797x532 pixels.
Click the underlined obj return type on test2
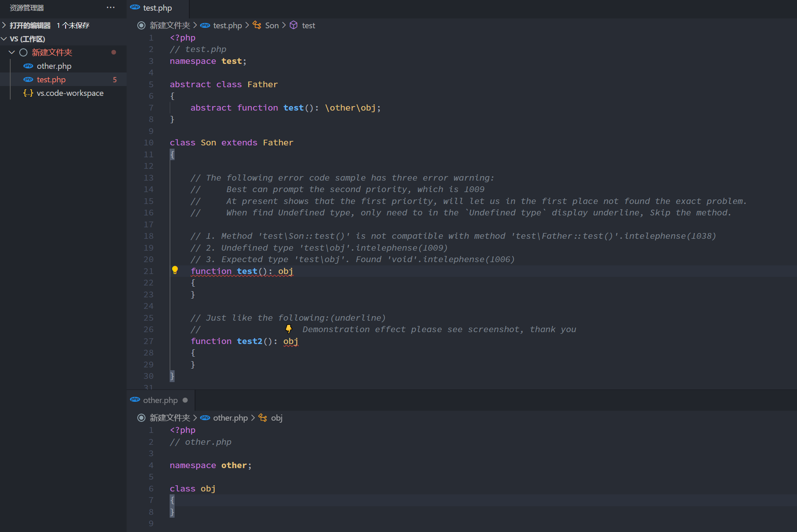pos(291,341)
